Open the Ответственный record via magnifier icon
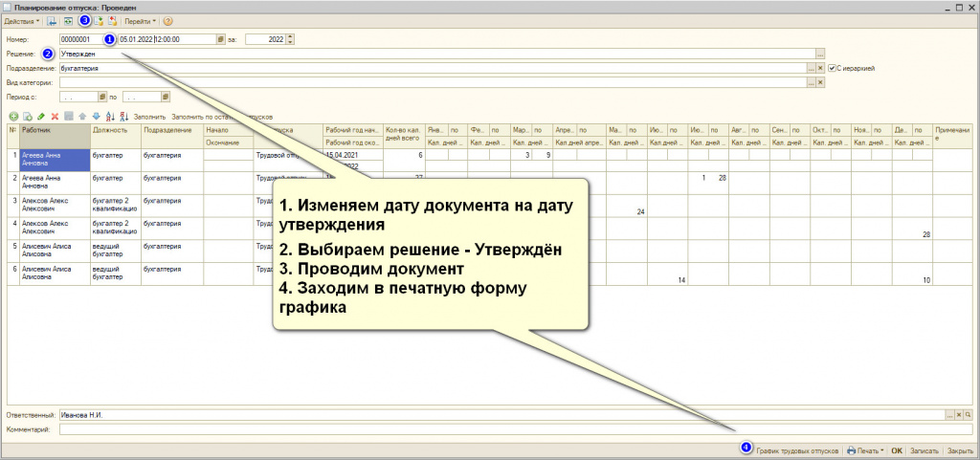This screenshot has height=460, width=980. [969, 415]
